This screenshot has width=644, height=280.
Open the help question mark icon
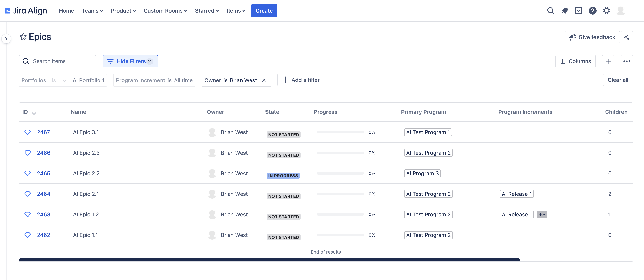point(593,11)
